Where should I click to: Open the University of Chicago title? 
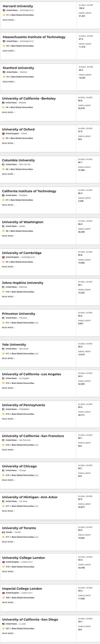pos(19,466)
